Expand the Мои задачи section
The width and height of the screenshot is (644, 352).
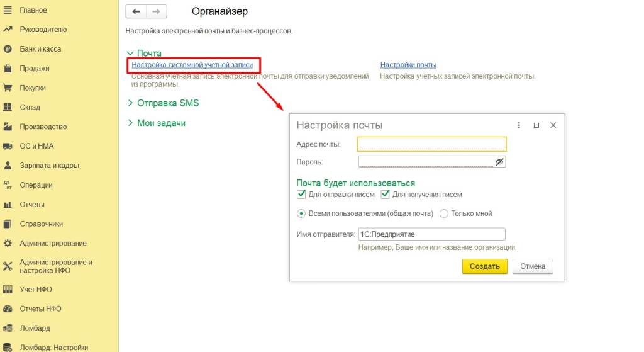(131, 123)
